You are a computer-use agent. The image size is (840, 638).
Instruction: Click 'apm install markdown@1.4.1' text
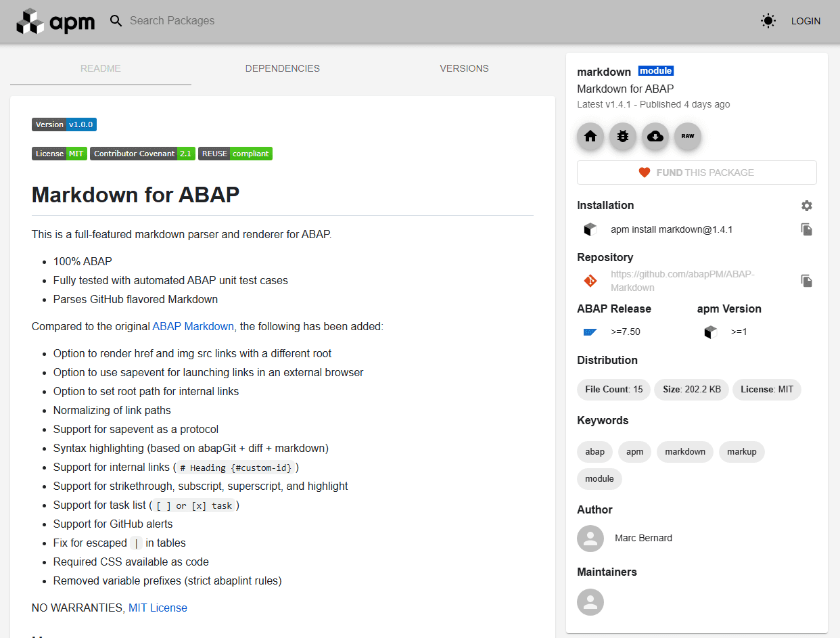pos(672,229)
